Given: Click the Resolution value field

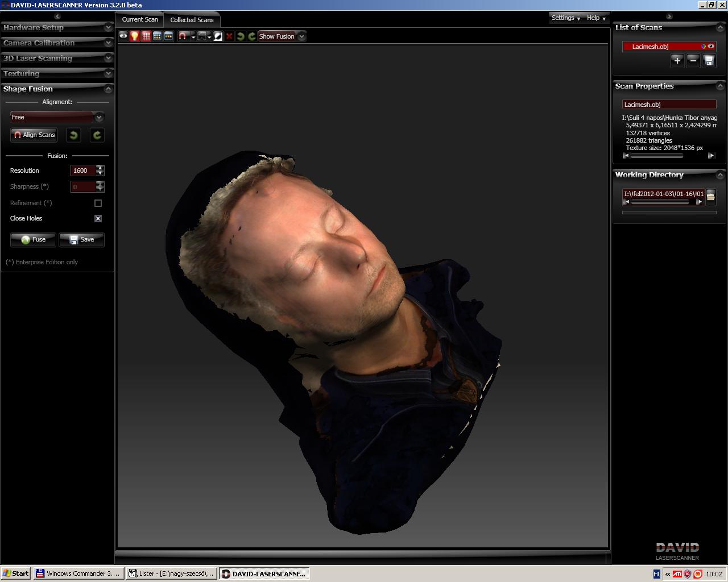Looking at the screenshot, I should pos(82,171).
